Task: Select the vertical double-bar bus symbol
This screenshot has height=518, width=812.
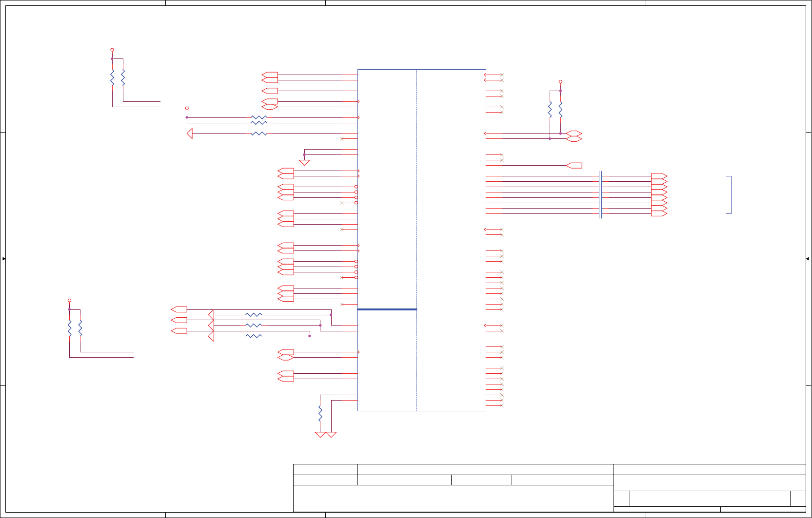Action: coord(600,195)
